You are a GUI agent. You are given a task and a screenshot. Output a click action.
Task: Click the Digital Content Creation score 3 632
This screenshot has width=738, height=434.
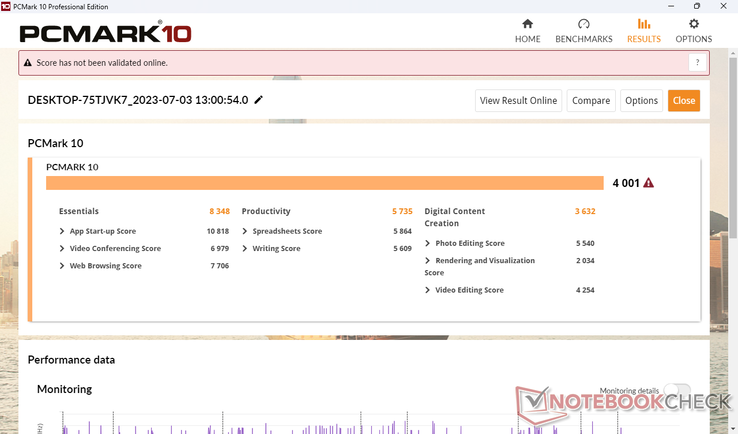click(x=585, y=211)
